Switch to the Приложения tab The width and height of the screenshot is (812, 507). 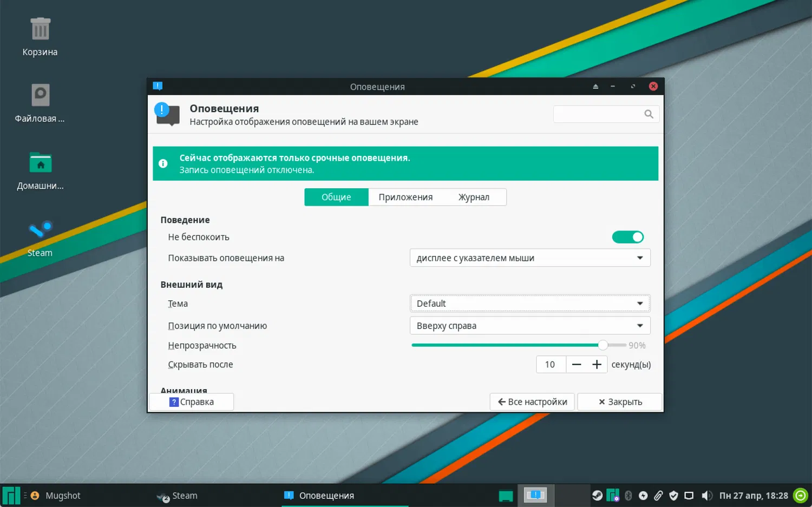click(x=405, y=197)
